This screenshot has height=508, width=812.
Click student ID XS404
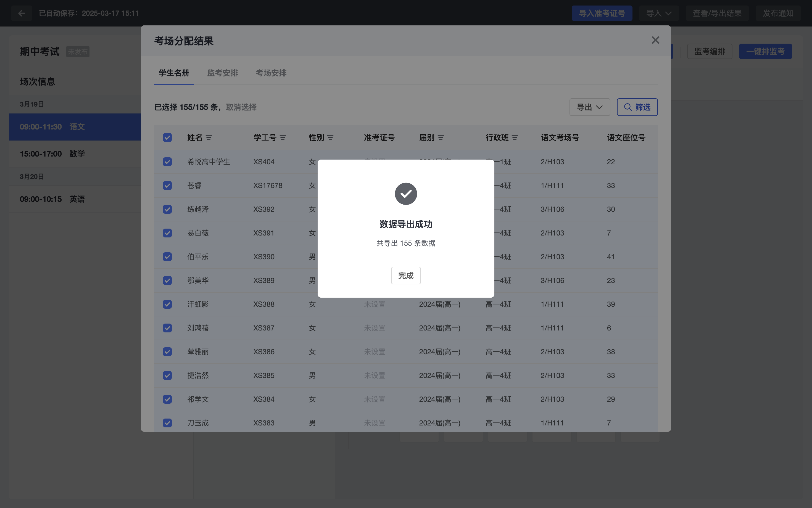coord(264,162)
